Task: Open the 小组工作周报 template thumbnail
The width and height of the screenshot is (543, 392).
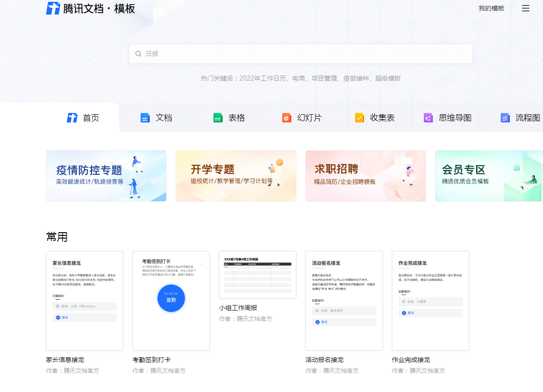Action: pyautogui.click(x=258, y=275)
